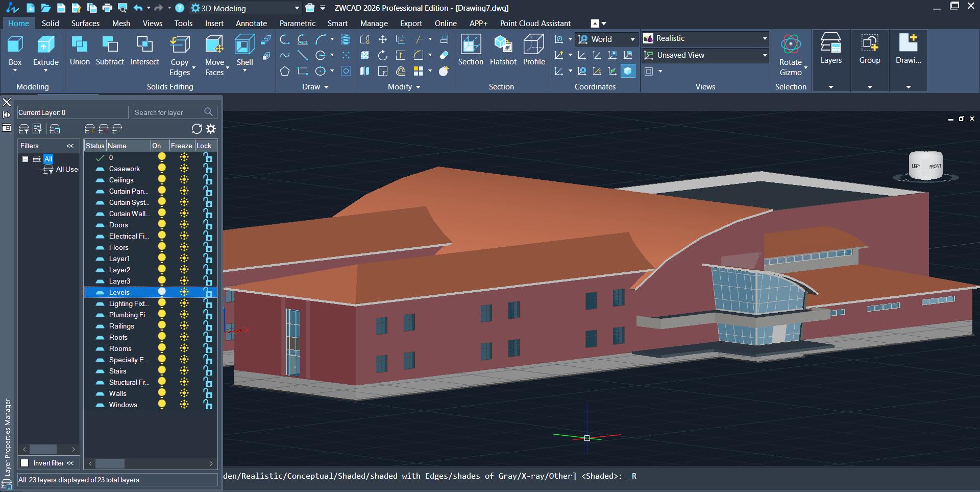Freeze the Doors layer
Screen dimensions: 980x492
coord(184,224)
